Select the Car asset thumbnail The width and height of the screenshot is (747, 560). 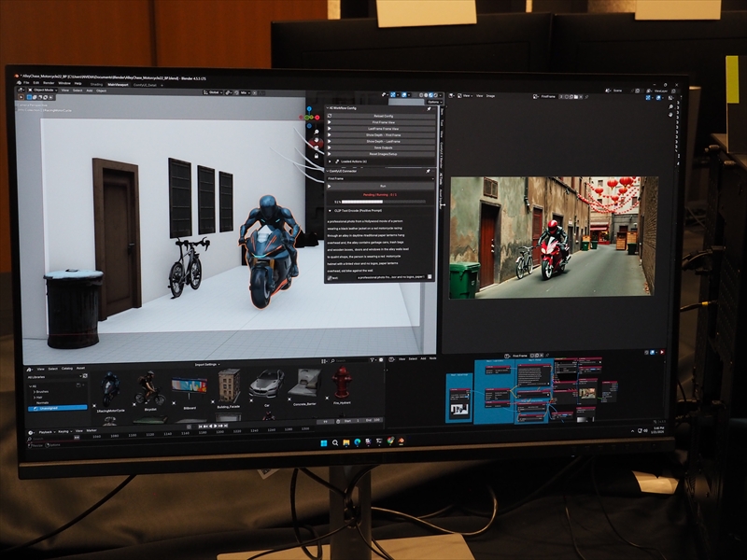267,383
